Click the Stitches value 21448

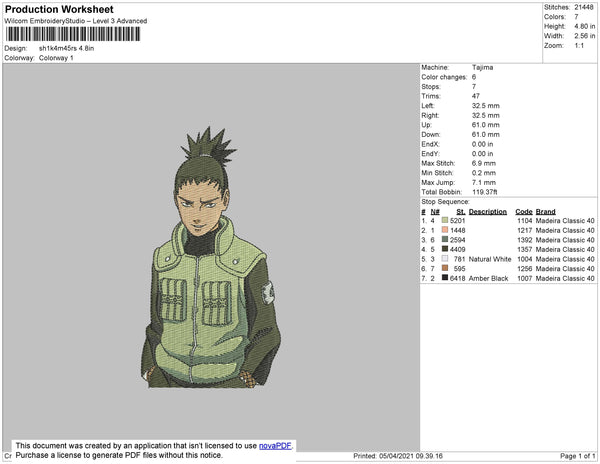(x=584, y=7)
